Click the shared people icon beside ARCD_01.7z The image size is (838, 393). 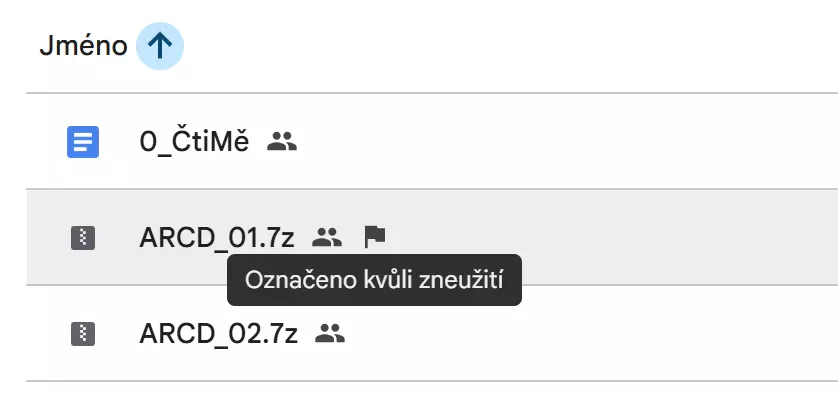click(327, 237)
